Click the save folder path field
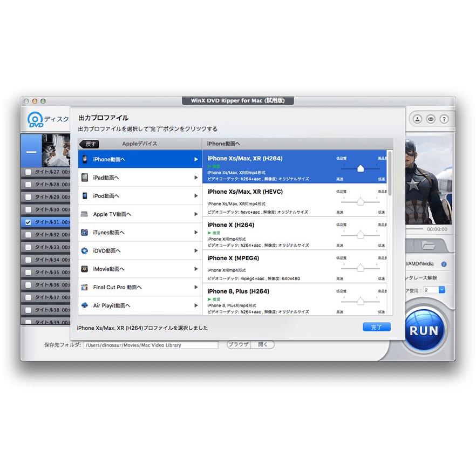This screenshot has height=476, width=476. [x=149, y=344]
